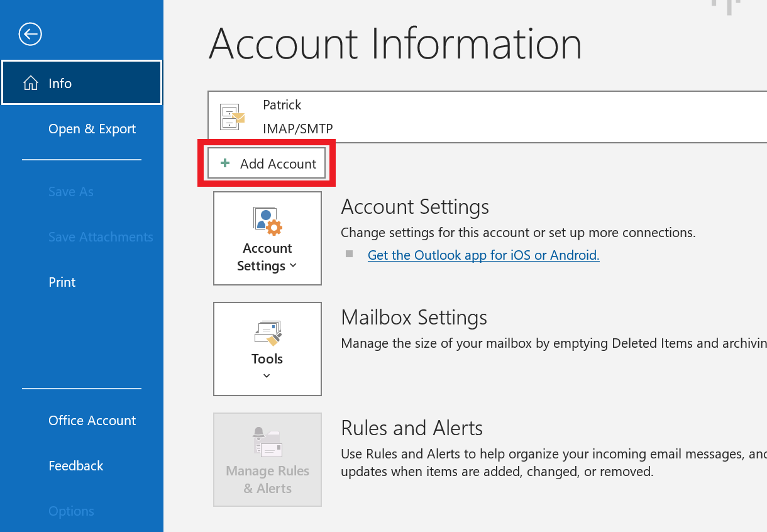Click the Rules and Alerts heading
Viewport: 767px width, 532px height.
(x=412, y=428)
